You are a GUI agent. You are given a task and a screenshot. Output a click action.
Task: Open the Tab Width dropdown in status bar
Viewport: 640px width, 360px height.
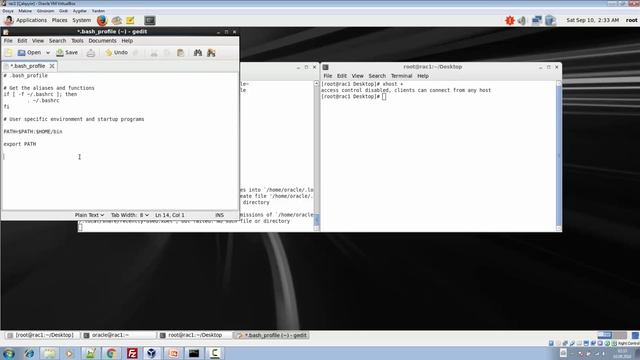(x=130, y=215)
